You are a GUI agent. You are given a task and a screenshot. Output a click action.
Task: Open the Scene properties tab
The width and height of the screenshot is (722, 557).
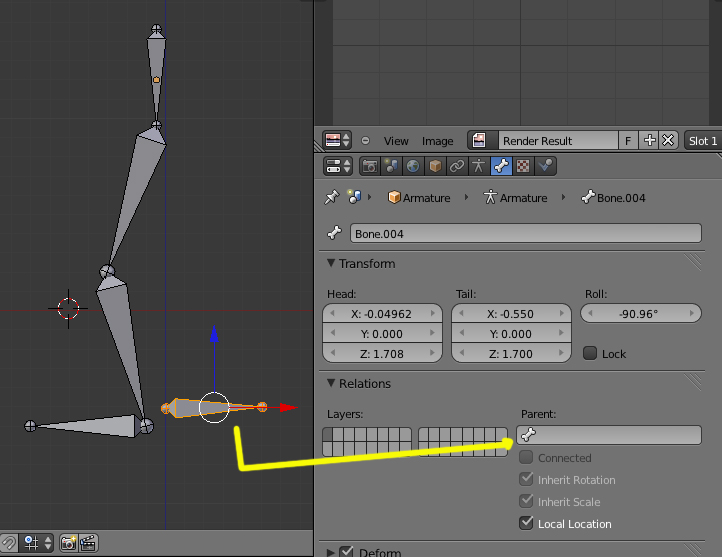point(391,166)
